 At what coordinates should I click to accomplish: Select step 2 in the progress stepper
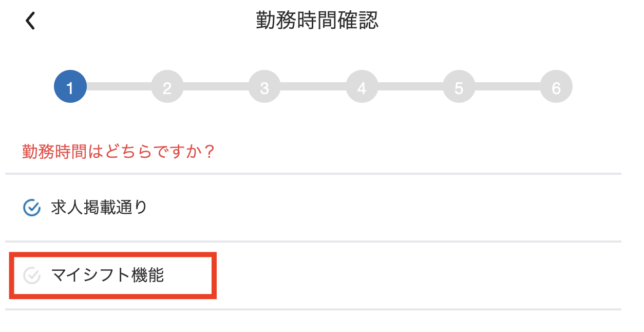click(167, 86)
